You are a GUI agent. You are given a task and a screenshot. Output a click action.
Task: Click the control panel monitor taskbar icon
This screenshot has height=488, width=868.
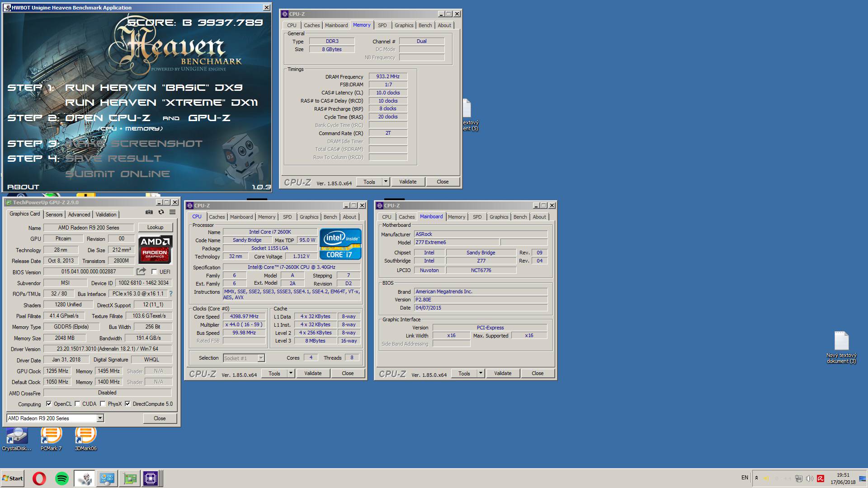point(107,479)
